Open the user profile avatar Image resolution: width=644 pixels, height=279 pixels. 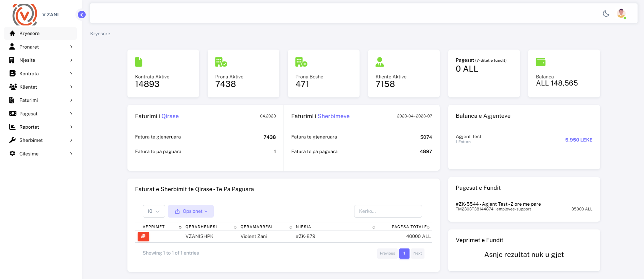(621, 14)
